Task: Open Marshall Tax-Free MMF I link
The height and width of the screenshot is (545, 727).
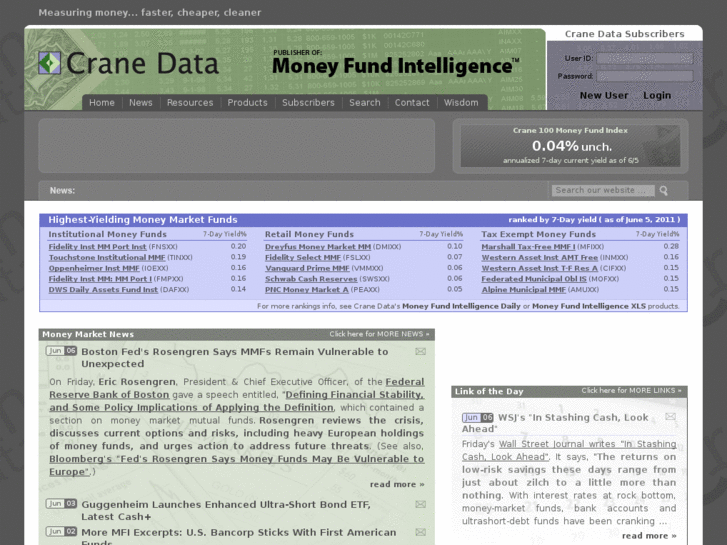Action: [x=528, y=247]
